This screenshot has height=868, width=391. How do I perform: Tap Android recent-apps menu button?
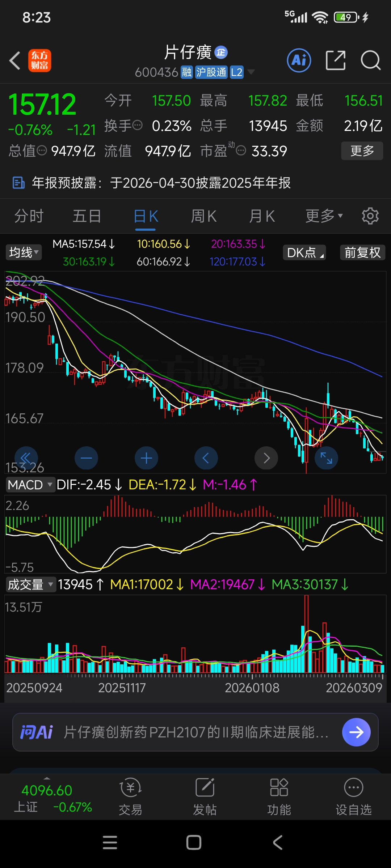[110, 843]
